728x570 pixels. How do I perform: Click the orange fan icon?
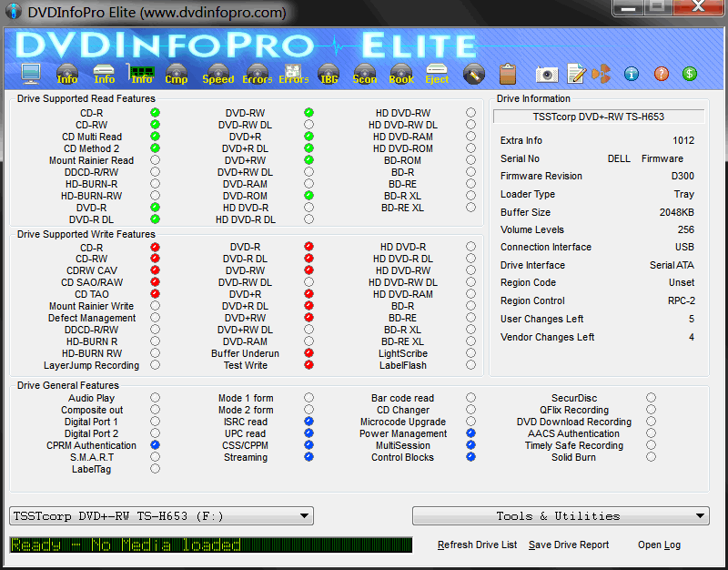pyautogui.click(x=602, y=74)
